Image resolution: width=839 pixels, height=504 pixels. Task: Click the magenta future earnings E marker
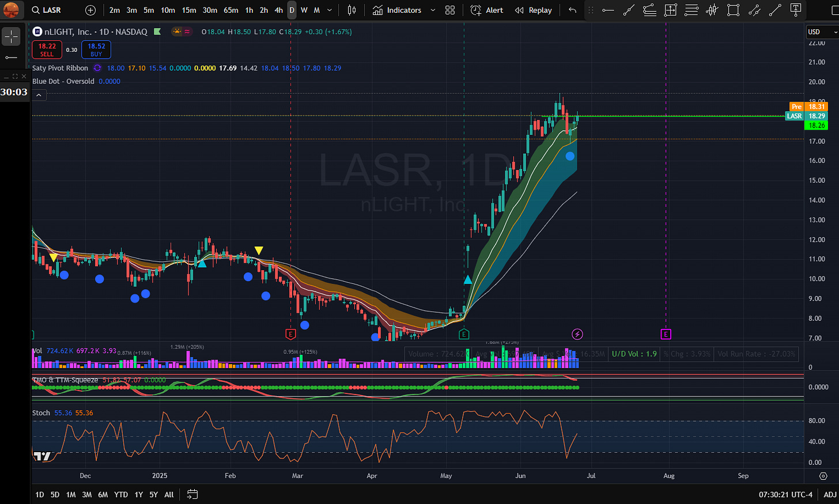click(x=666, y=334)
